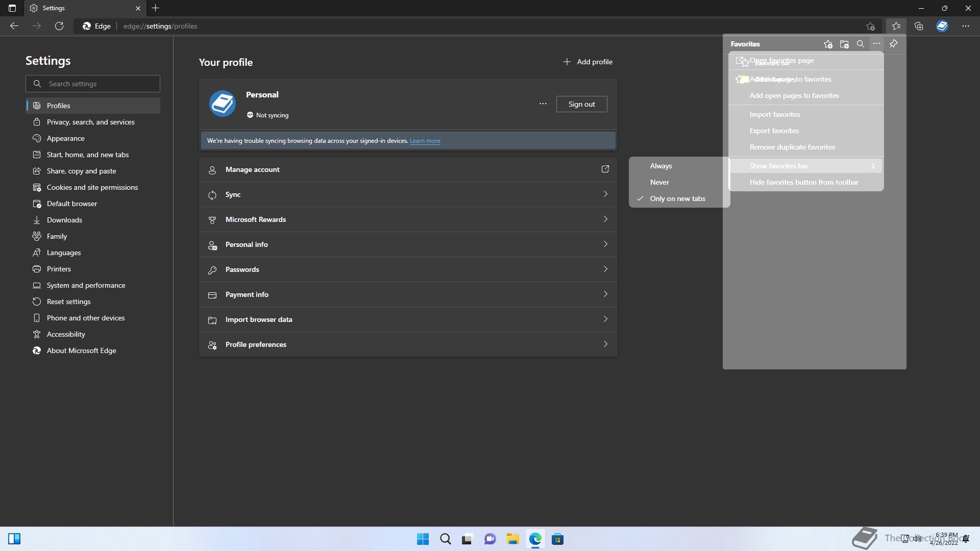Click the Personal profile picture

(x=223, y=104)
